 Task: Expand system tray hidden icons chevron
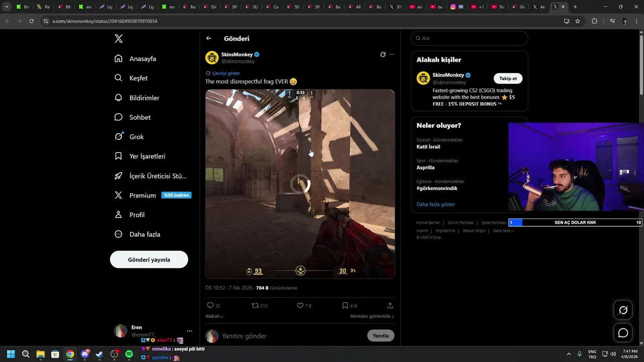coord(569,354)
